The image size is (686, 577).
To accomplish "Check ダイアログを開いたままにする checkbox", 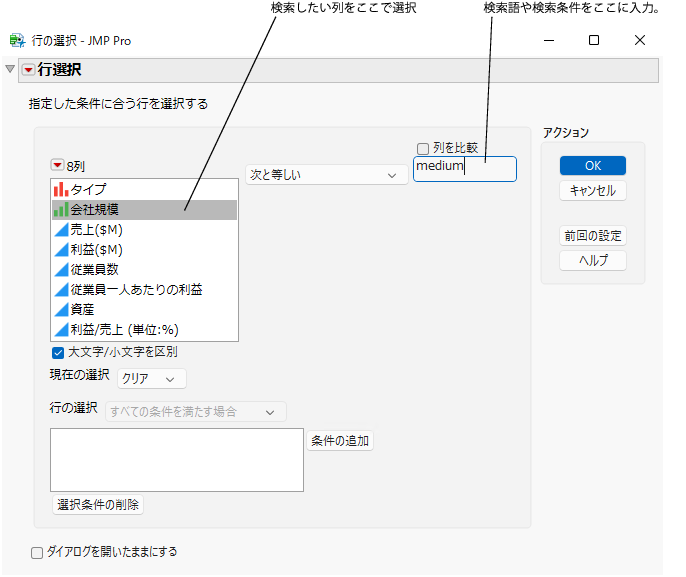I will click(37, 553).
